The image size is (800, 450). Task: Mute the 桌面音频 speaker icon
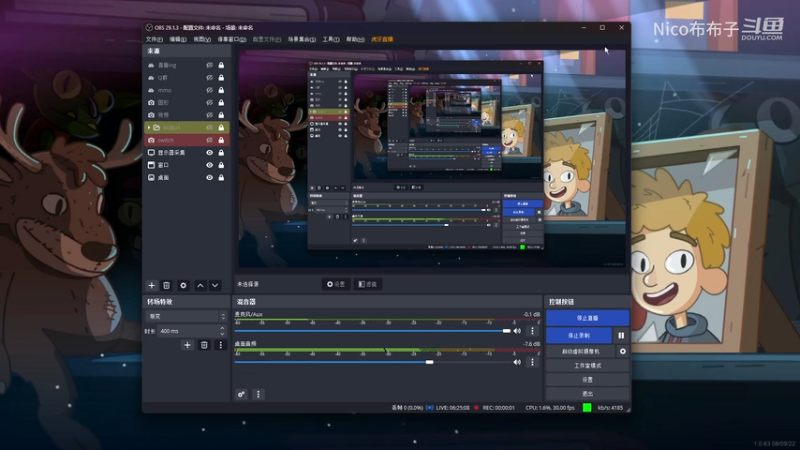click(x=517, y=362)
